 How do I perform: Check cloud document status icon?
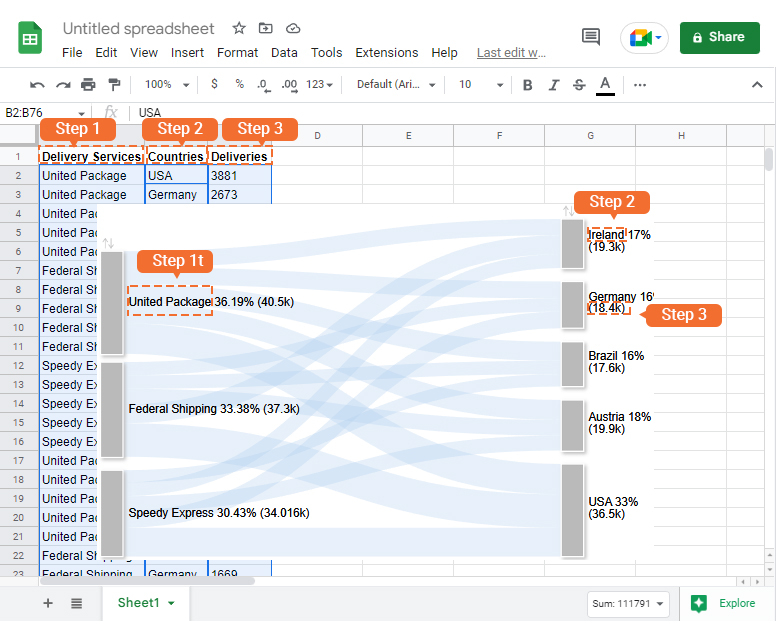point(293,28)
